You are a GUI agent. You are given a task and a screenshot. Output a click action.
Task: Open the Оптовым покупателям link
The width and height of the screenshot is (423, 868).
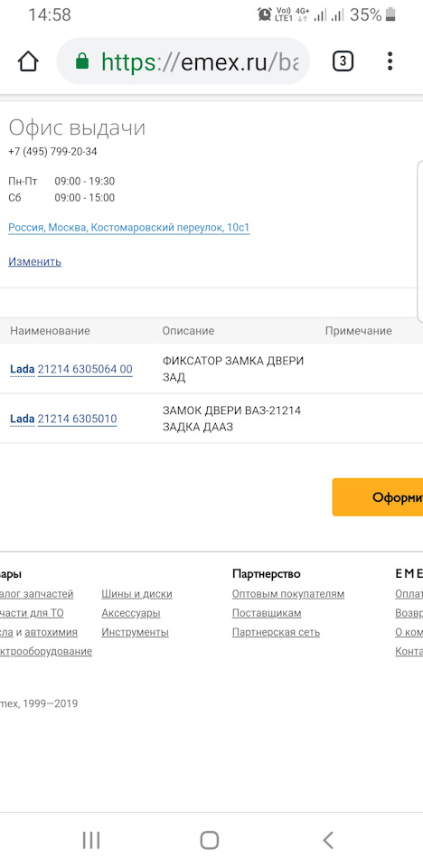(x=288, y=594)
